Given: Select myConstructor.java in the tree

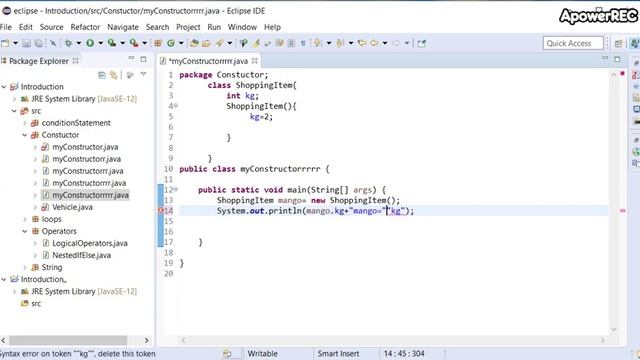Looking at the screenshot, I should pos(85,147).
